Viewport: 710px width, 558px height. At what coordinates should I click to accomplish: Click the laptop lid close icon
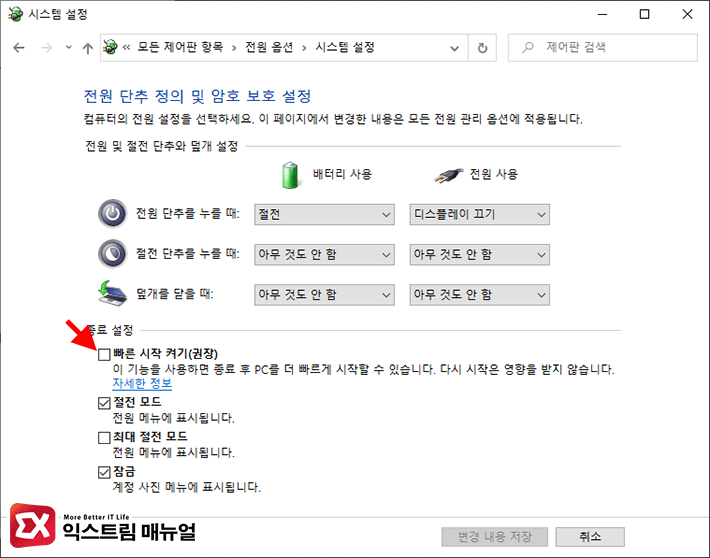(x=112, y=293)
